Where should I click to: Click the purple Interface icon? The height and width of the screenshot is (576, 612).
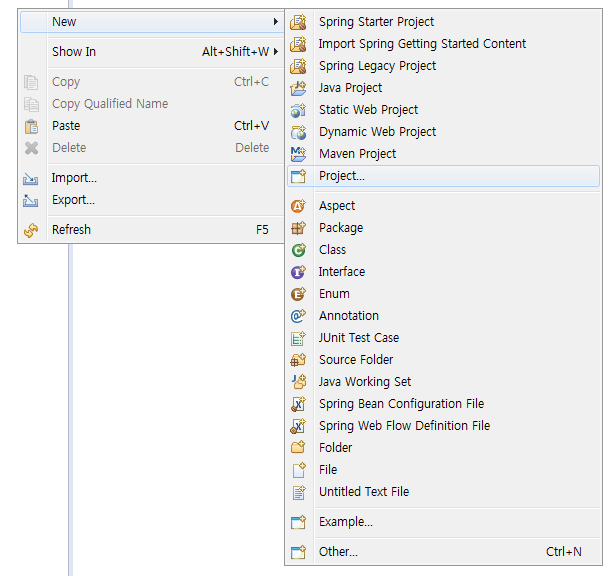click(x=298, y=272)
